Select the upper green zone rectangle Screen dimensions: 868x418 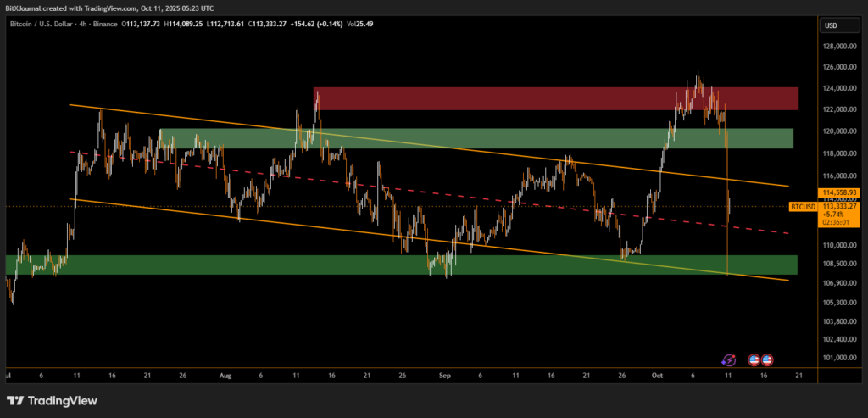[475, 138]
